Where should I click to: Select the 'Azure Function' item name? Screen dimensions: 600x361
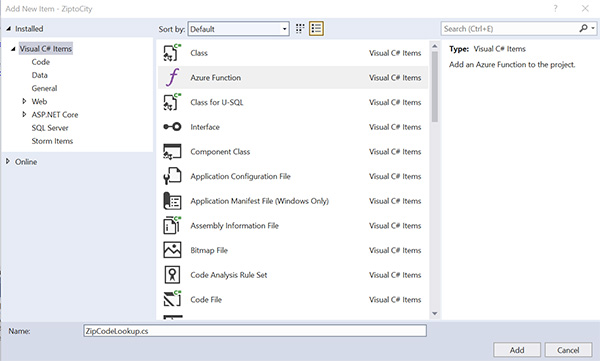click(x=215, y=78)
